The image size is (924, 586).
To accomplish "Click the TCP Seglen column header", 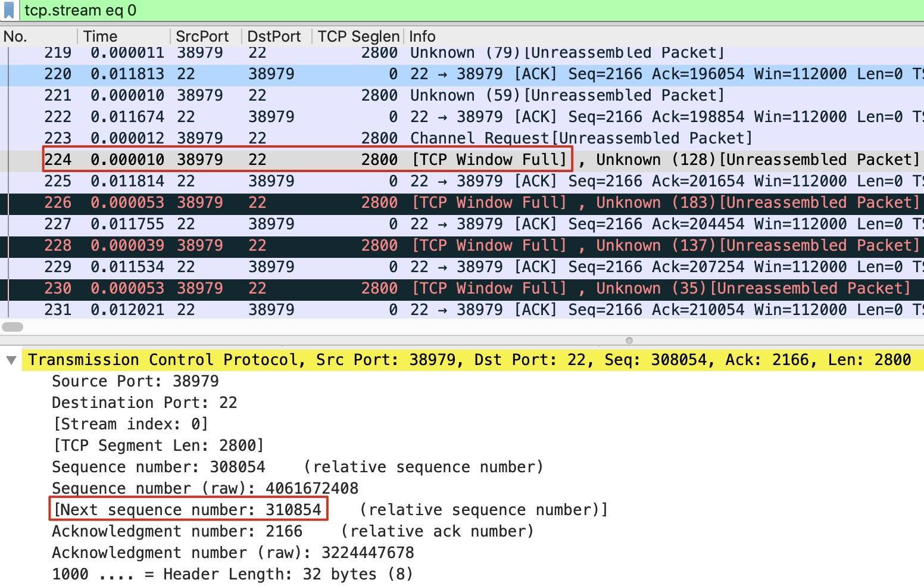I will pos(357,36).
